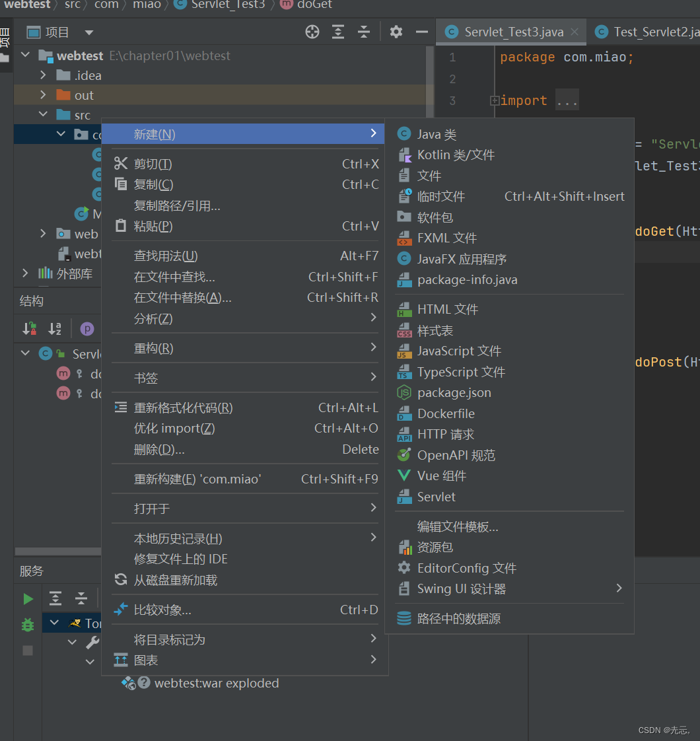Click the run service green play button
This screenshot has width=700, height=741.
(28, 599)
